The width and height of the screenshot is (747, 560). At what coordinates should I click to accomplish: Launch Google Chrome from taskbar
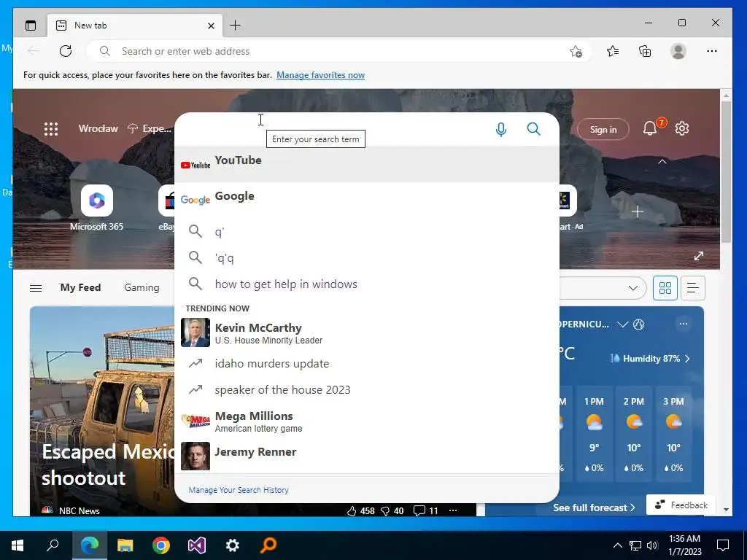coord(161,545)
